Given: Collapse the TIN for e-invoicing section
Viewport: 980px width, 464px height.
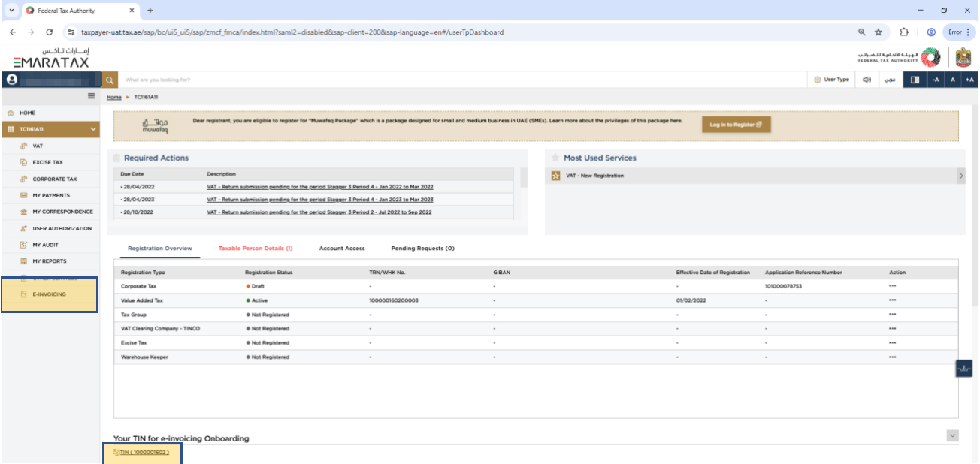Looking at the screenshot, I should tap(953, 435).
